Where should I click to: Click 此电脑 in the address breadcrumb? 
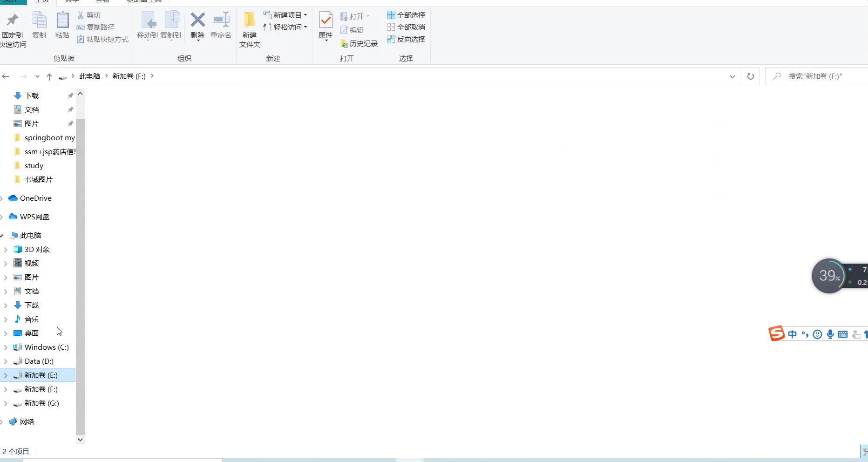click(x=90, y=76)
